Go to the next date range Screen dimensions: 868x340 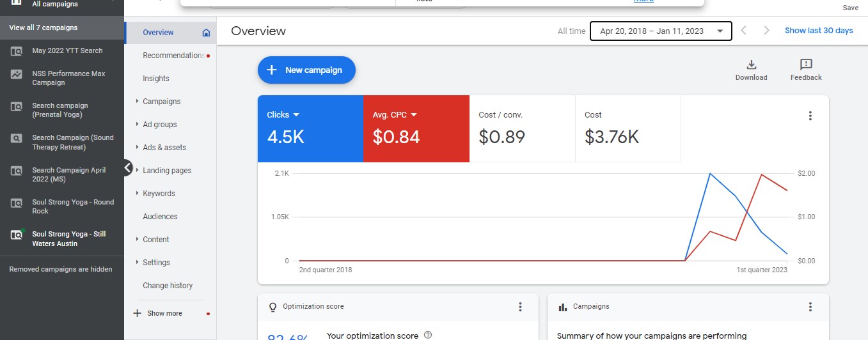[x=767, y=31]
